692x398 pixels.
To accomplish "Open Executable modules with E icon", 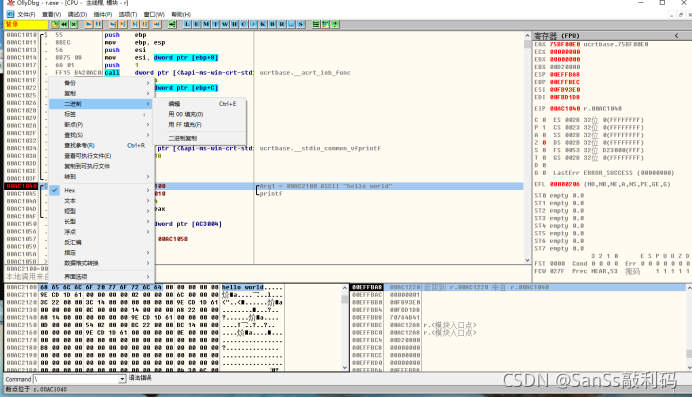I will pos(196,24).
